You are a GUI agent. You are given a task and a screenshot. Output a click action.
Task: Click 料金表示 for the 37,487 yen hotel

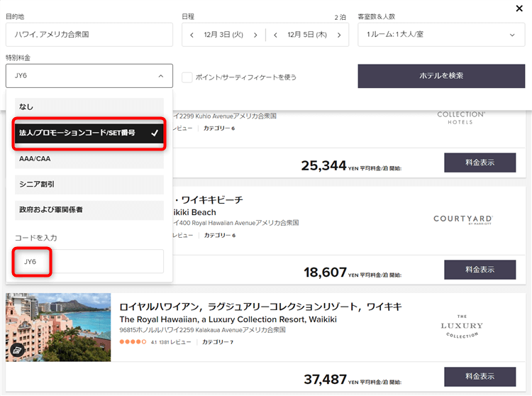480,376
